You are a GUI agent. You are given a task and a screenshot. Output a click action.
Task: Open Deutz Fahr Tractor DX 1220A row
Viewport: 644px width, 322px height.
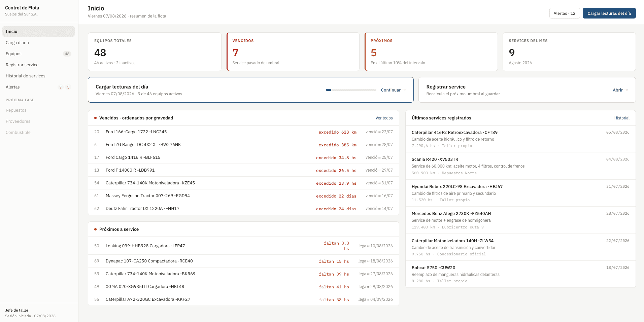(243, 209)
